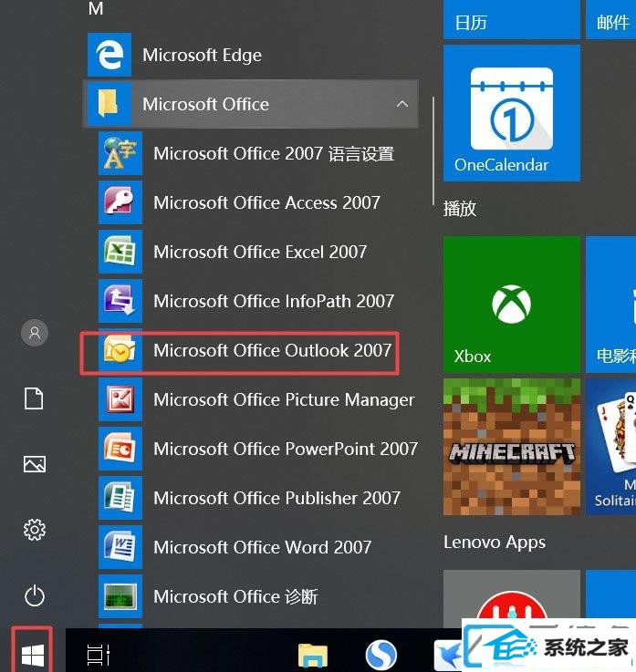Click the Microsoft Office folder icon
This screenshot has width=636, height=672.
(109, 104)
